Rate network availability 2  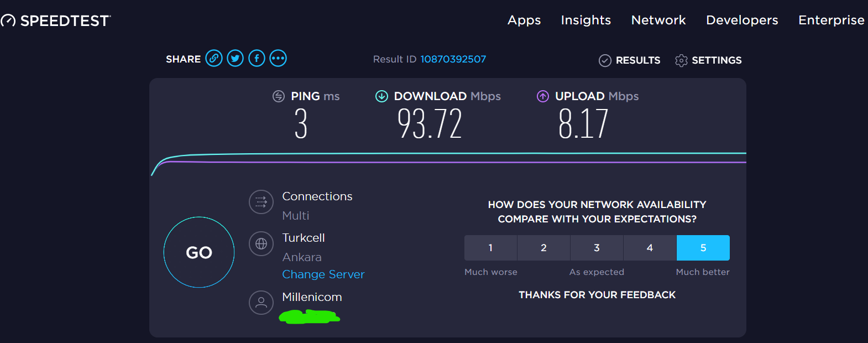(x=543, y=248)
